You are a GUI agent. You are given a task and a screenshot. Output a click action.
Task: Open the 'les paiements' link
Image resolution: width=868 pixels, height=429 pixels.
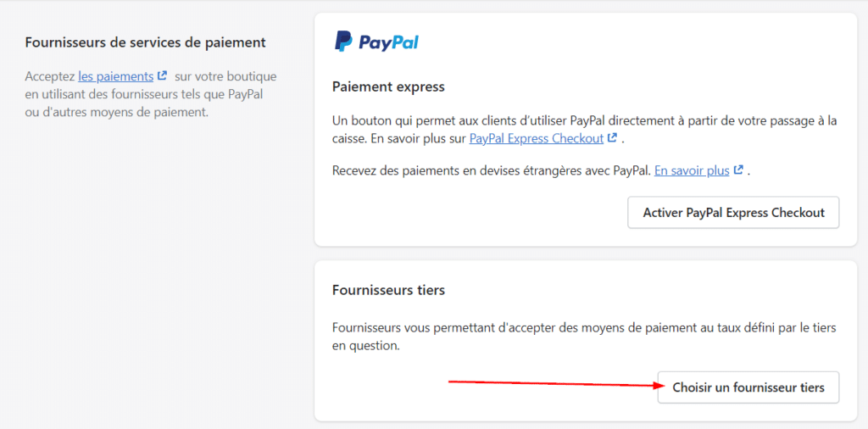pos(116,76)
